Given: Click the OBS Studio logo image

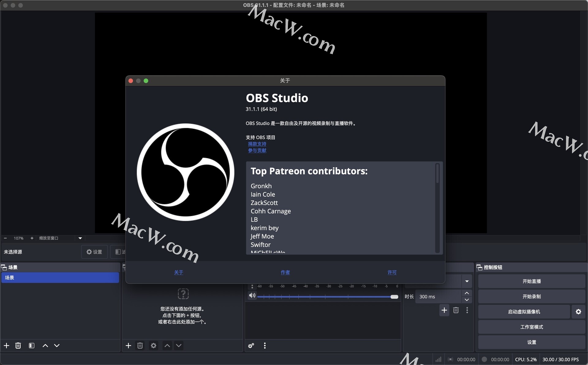Looking at the screenshot, I should (x=185, y=172).
